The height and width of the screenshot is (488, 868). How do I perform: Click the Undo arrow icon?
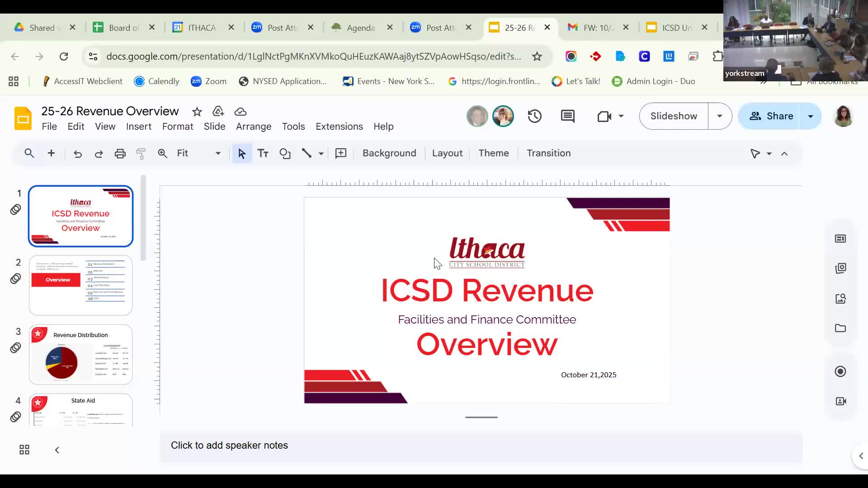click(x=78, y=154)
